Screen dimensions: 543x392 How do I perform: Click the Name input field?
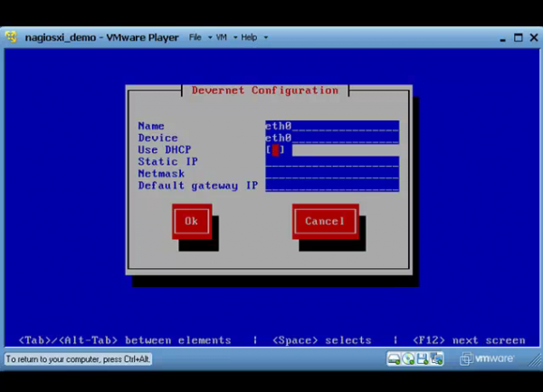pos(331,126)
